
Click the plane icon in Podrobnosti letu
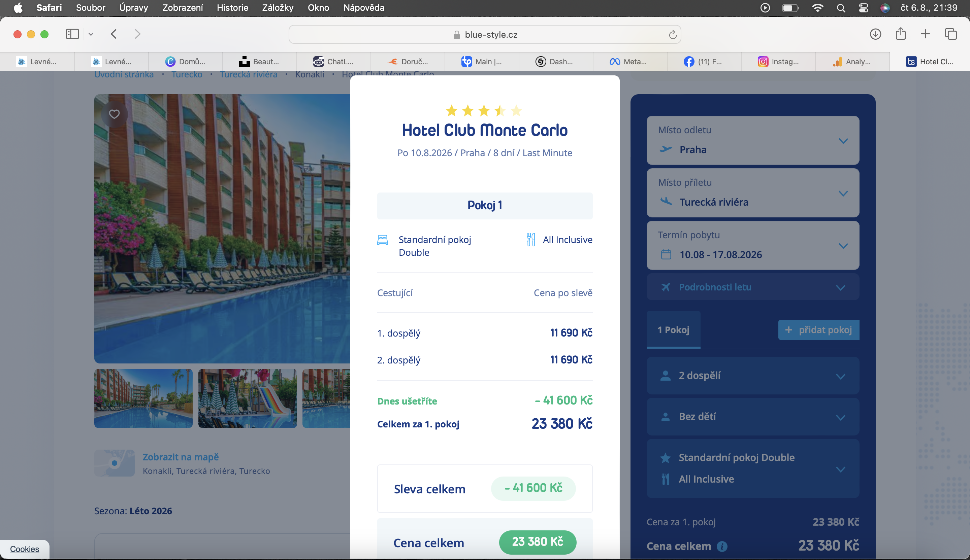(666, 287)
